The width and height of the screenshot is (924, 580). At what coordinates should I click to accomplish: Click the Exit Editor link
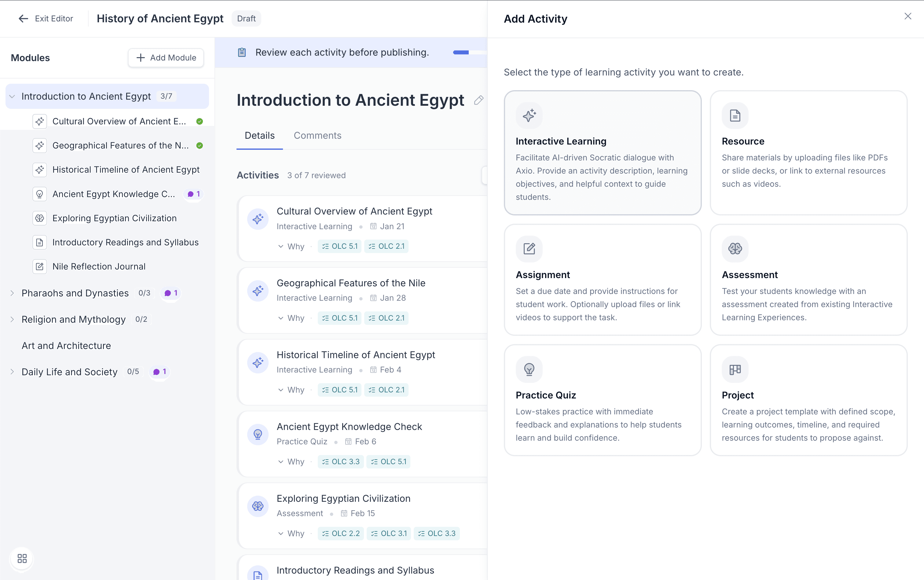pyautogui.click(x=46, y=18)
